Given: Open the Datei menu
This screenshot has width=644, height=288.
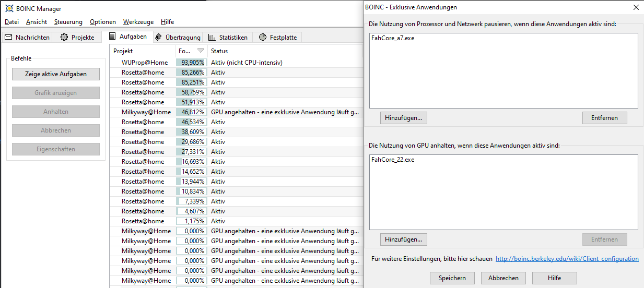Looking at the screenshot, I should pos(11,22).
